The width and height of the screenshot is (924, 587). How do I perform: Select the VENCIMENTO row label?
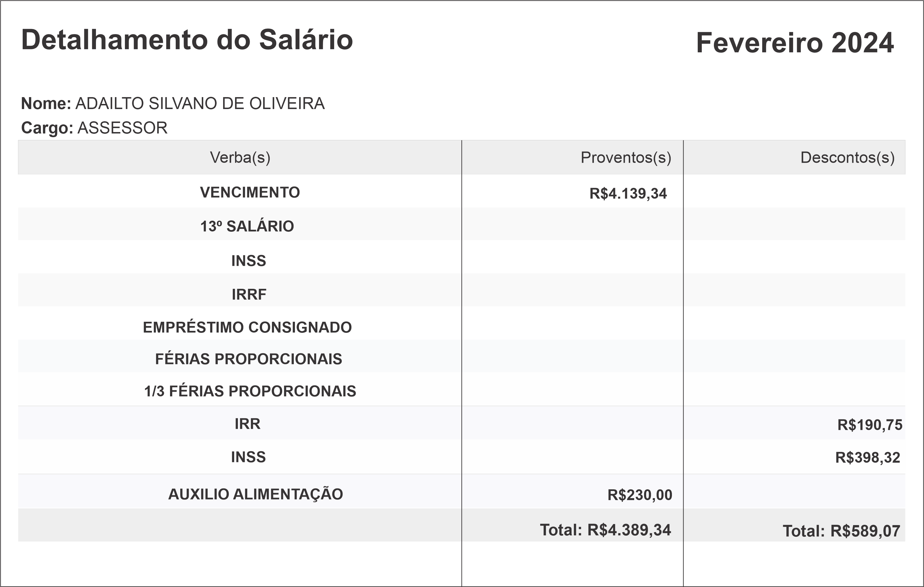coord(250,192)
